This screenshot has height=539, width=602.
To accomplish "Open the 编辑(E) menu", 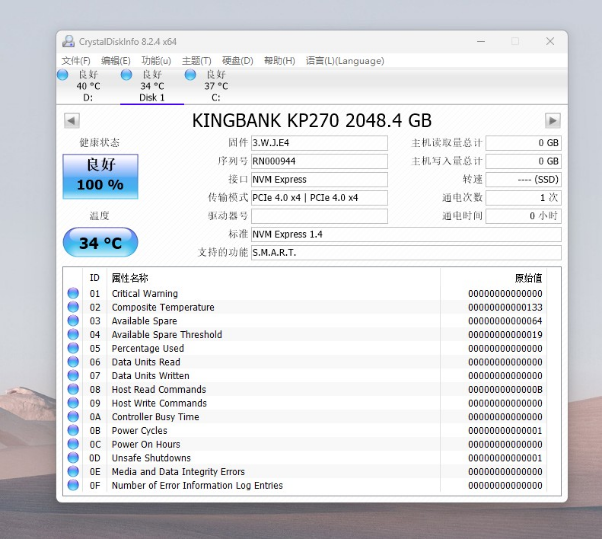I will coord(116,61).
